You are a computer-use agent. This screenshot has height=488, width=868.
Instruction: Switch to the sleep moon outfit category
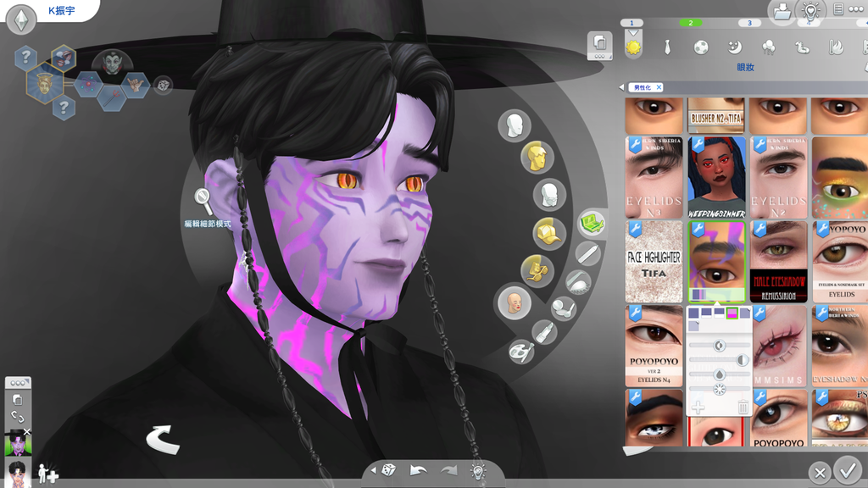(x=735, y=47)
